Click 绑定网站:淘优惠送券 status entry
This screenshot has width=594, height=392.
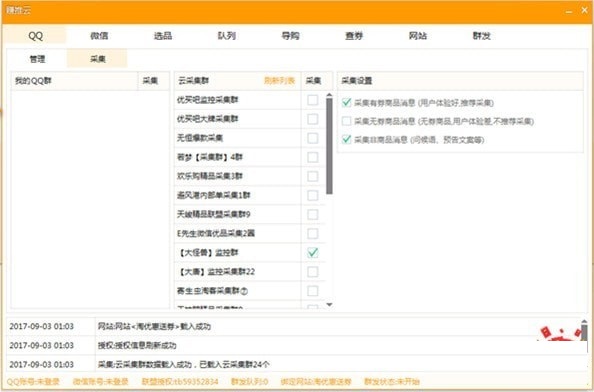(316, 381)
